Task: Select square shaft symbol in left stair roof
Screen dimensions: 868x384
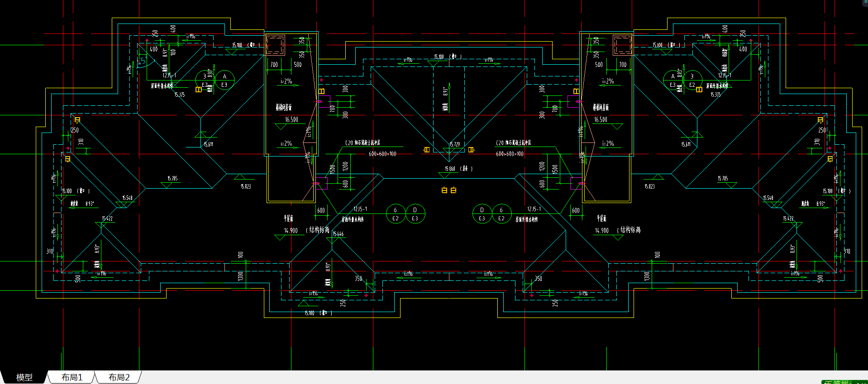Action: click(x=275, y=45)
